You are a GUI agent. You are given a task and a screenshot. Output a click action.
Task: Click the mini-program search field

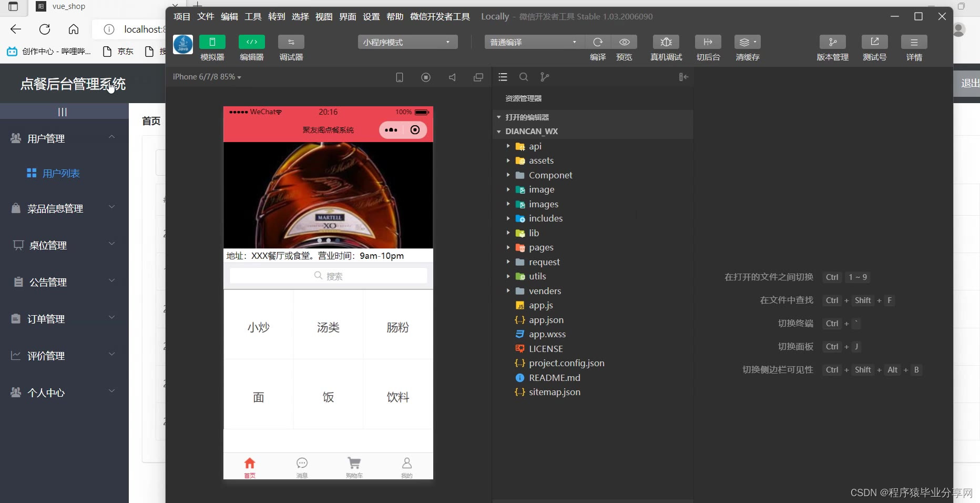tap(328, 276)
